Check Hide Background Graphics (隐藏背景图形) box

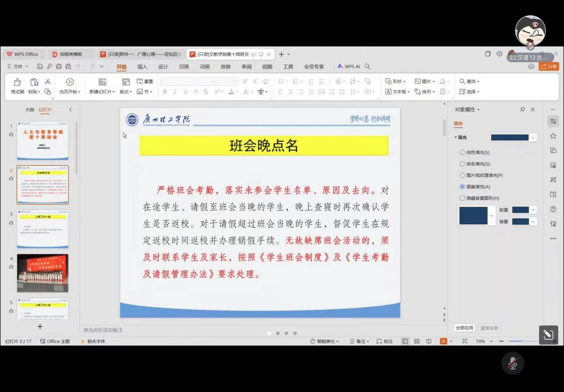[463, 198]
